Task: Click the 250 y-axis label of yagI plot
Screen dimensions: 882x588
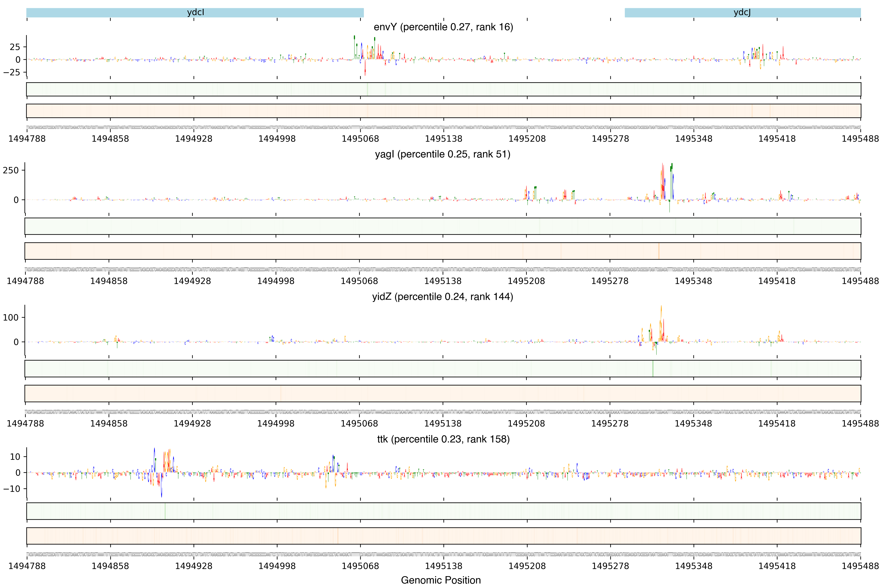Action: pyautogui.click(x=10, y=170)
